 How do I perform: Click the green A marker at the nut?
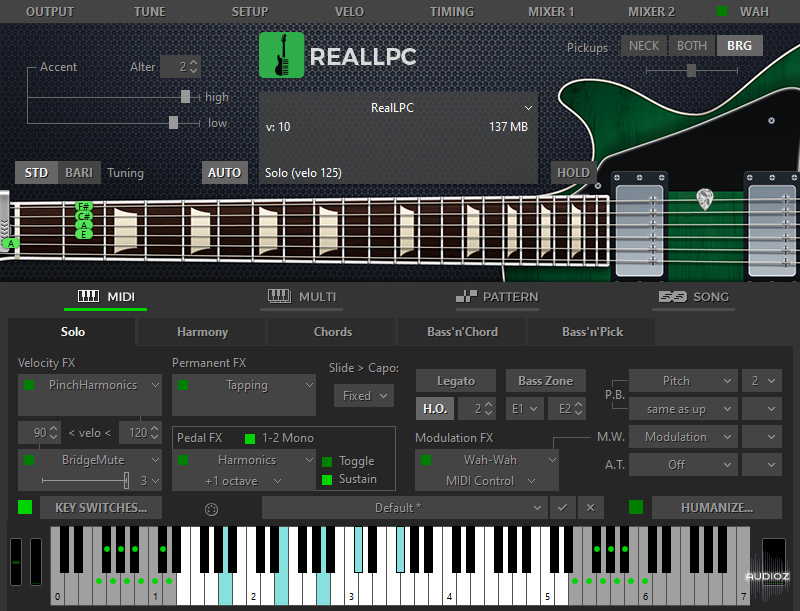pos(10,243)
